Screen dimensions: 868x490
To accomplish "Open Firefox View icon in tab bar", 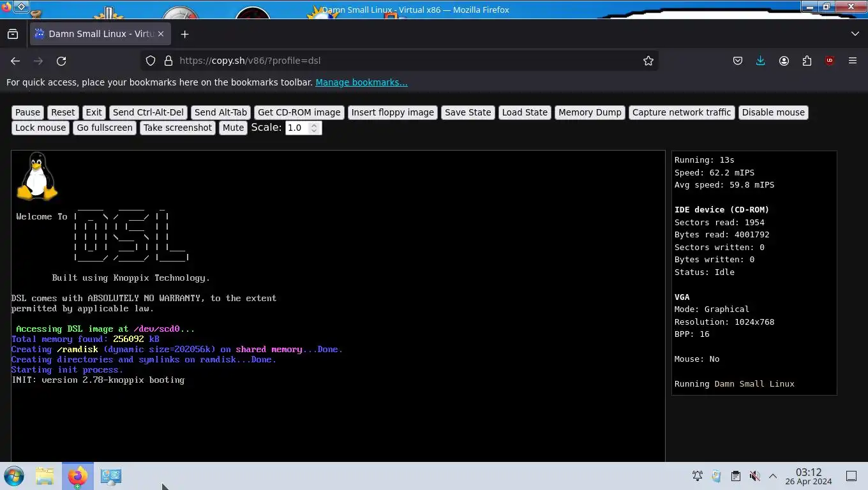I will [x=13, y=34].
